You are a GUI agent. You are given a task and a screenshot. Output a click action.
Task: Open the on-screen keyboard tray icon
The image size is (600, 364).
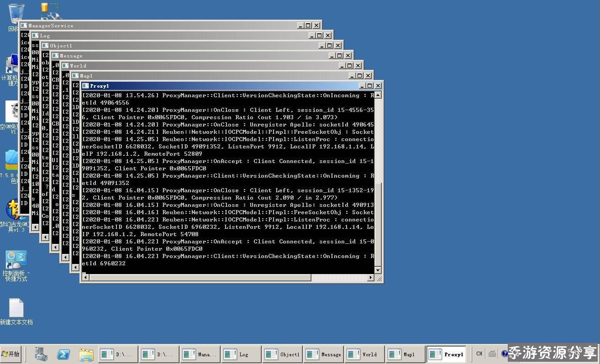coord(492,353)
